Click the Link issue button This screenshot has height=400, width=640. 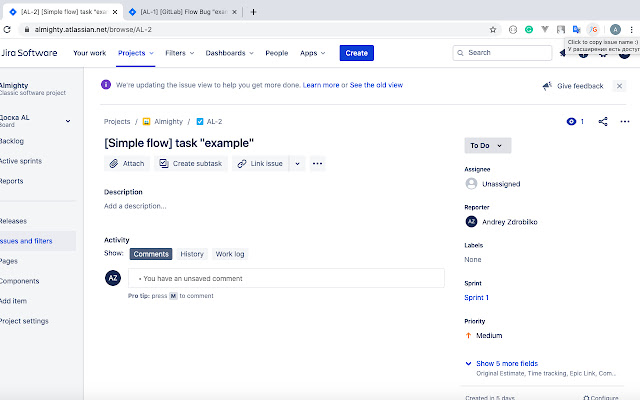260,163
